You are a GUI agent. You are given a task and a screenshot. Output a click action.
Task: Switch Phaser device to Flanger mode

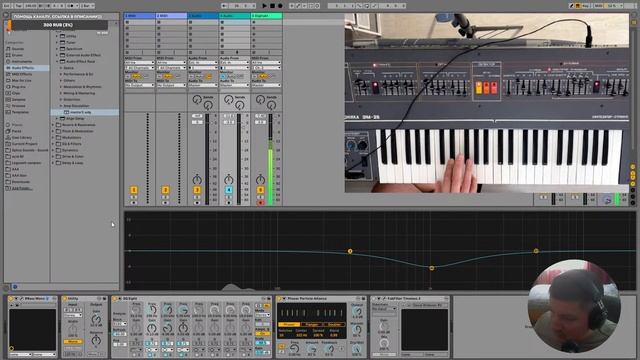pos(312,325)
